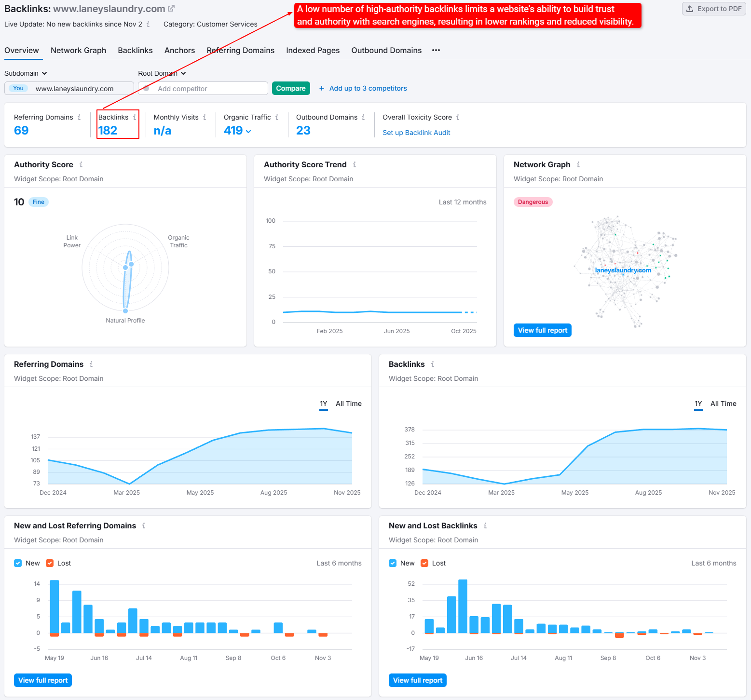Screen dimensions: 751x700
Task: Click info icon beside Overall Toxicity Score
Action: [x=458, y=117]
